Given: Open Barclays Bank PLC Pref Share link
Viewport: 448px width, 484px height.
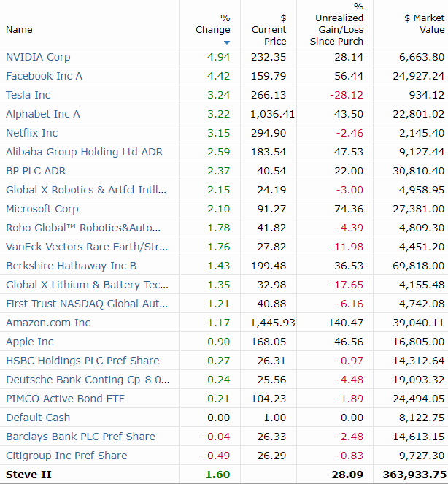Looking at the screenshot, I should 80,437.
